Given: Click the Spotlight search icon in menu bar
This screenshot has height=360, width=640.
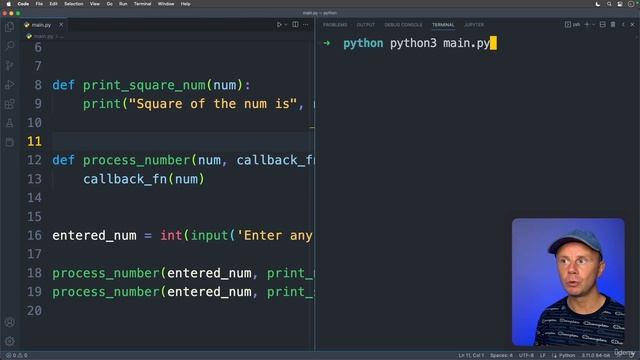Looking at the screenshot, I should (x=609, y=4).
